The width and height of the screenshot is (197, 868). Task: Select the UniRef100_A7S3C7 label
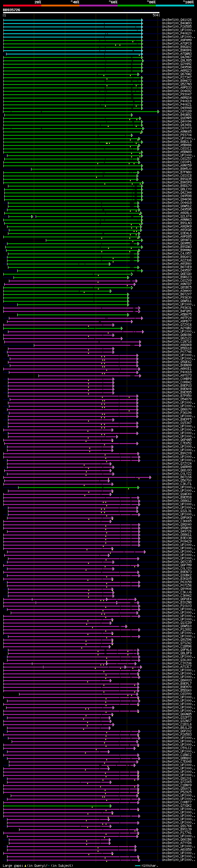tap(177, 667)
